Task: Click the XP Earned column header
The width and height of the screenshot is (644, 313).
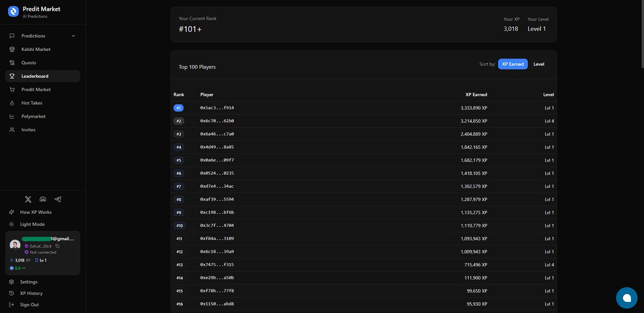Action: 476,94
